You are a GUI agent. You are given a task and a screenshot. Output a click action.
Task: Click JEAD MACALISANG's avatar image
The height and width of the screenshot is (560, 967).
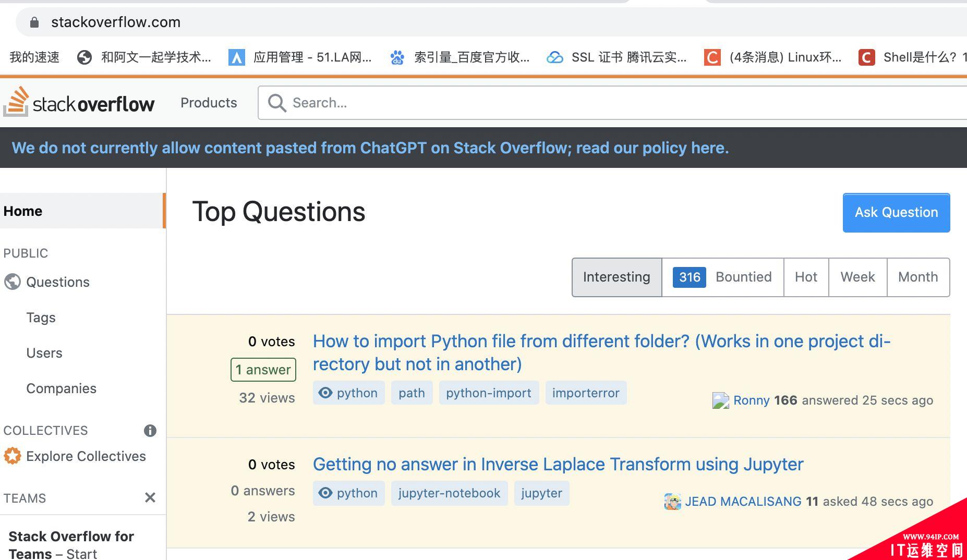click(x=672, y=502)
